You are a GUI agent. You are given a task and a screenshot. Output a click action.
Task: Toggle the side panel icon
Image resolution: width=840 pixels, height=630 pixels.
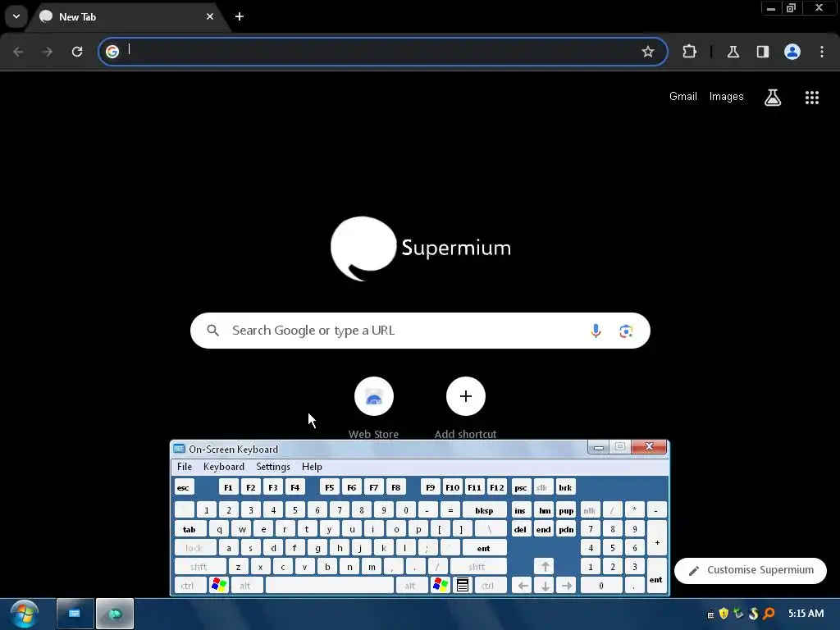(762, 52)
